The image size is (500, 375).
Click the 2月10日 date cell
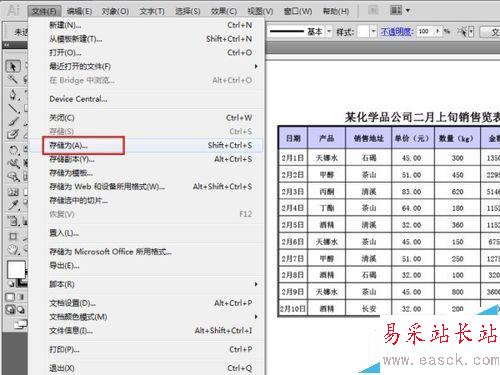(x=293, y=309)
